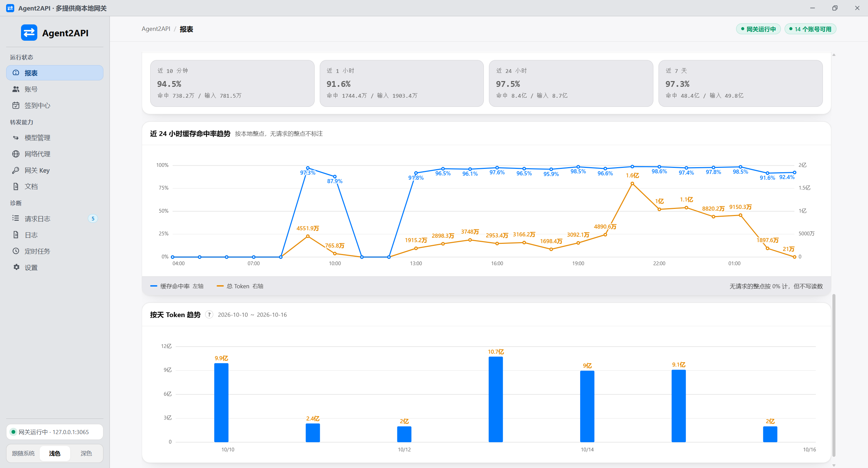Image resolution: width=868 pixels, height=468 pixels.
Task: Open the 日志 sidebar menu item
Action: coord(55,235)
